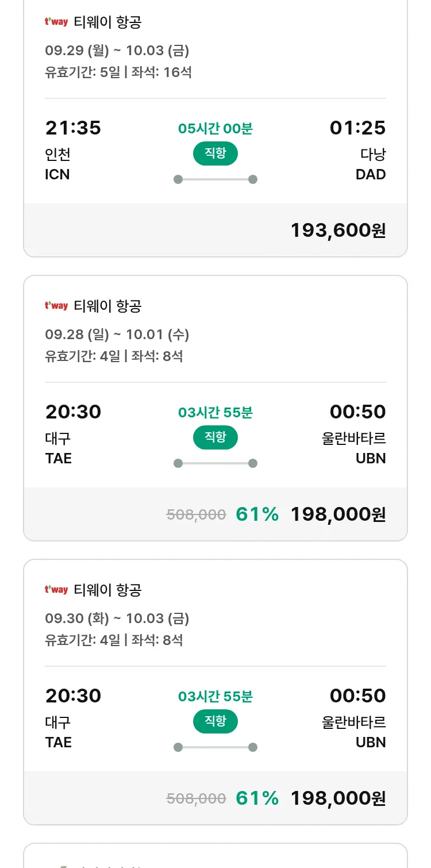This screenshot has width=431, height=868.
Task: Click 61% discount label on 09.28 flight
Action: [257, 514]
